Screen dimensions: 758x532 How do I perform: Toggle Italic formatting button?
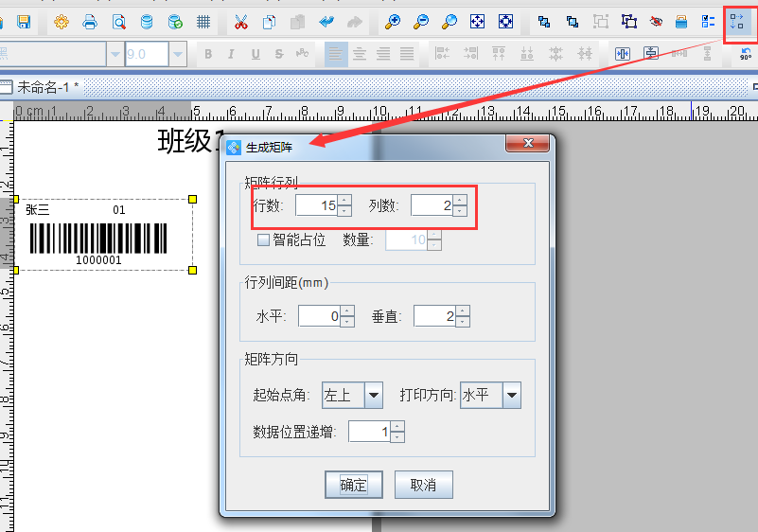tap(231, 54)
